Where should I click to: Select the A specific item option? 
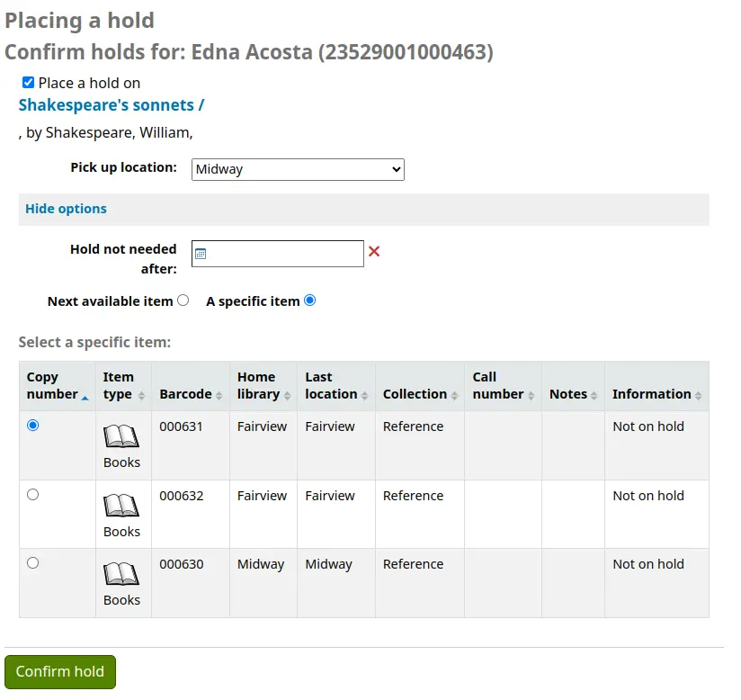click(x=310, y=301)
